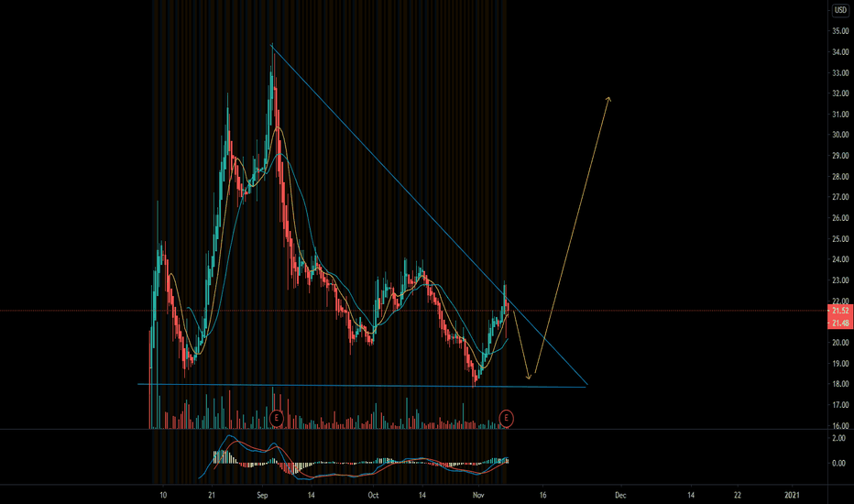Click the 10 date label
The width and height of the screenshot is (854, 504).
click(163, 495)
